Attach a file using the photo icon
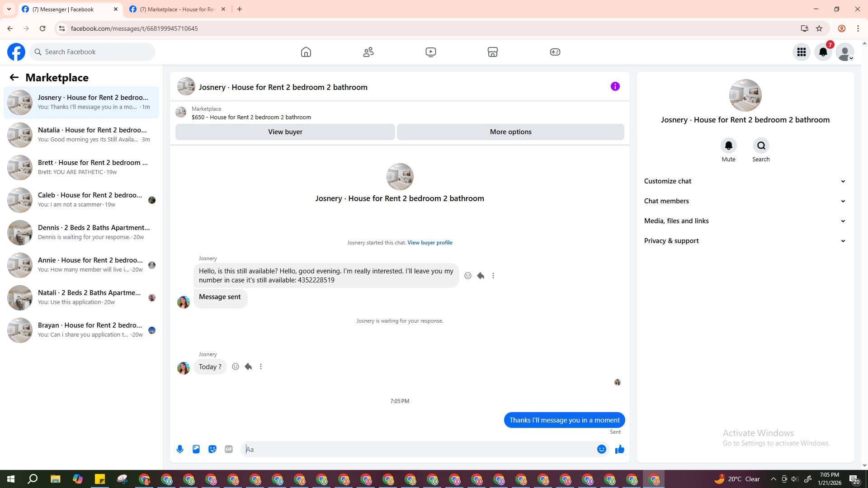868x488 pixels. pos(196,449)
